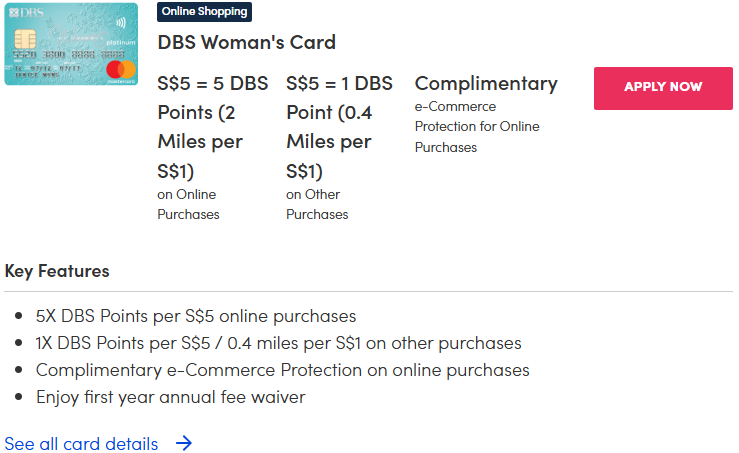Click the Complimentary e-Commerce Protection bullet in Key Features

coord(282,370)
